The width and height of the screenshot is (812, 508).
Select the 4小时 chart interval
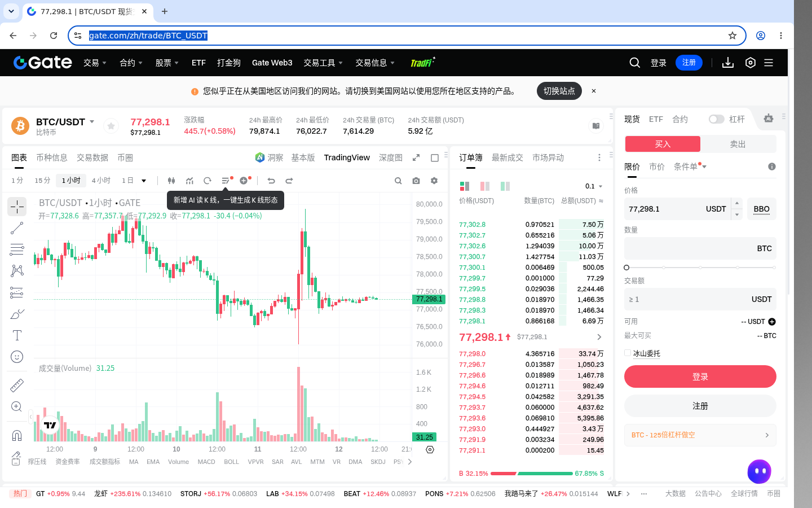(101, 181)
